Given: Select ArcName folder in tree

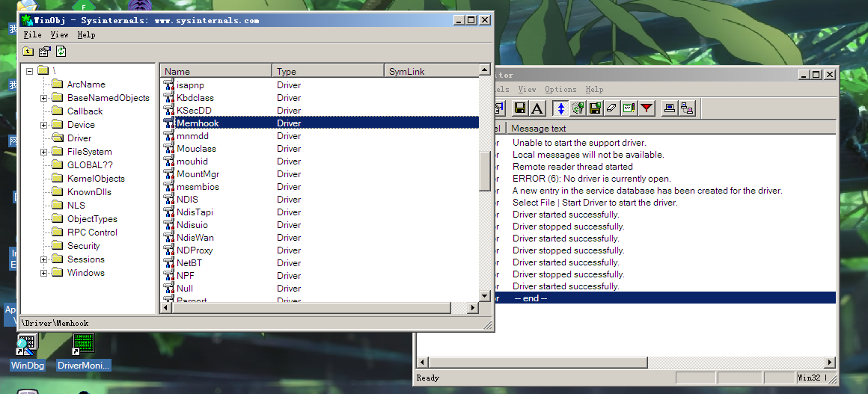Looking at the screenshot, I should click(79, 84).
